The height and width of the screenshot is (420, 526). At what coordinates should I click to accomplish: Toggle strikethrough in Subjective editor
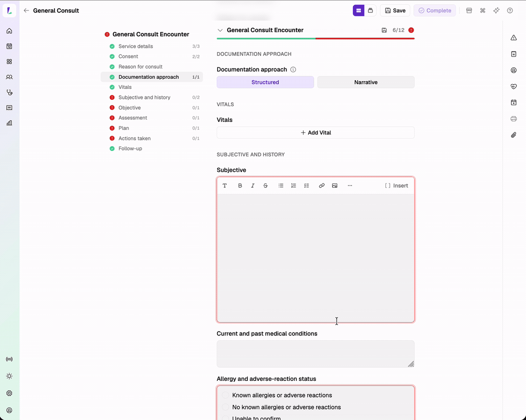click(x=265, y=186)
